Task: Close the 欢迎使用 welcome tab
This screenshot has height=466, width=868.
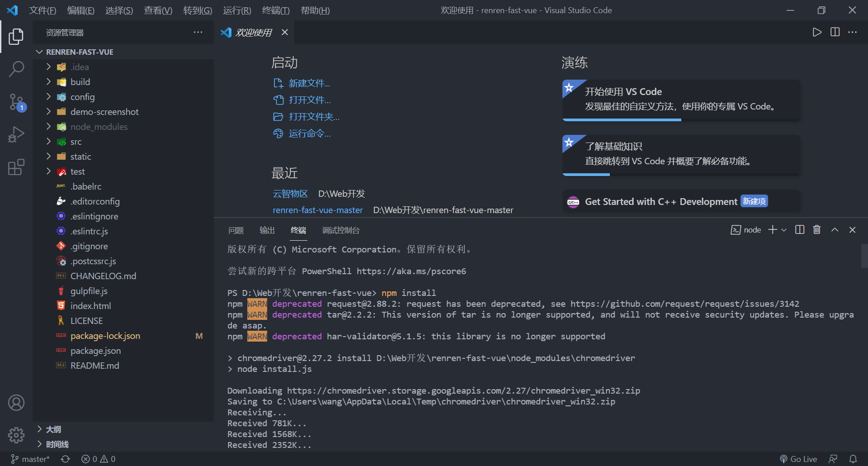Action: (285, 32)
